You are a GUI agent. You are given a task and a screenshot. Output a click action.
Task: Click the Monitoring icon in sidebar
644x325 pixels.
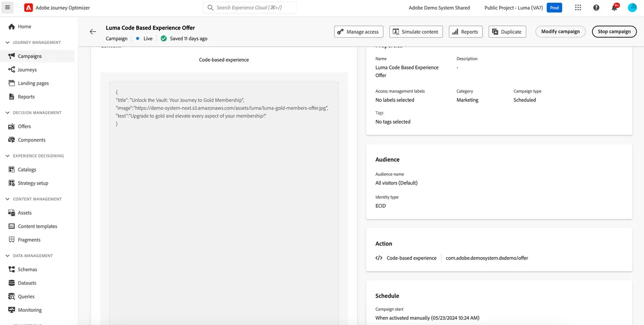click(x=12, y=310)
